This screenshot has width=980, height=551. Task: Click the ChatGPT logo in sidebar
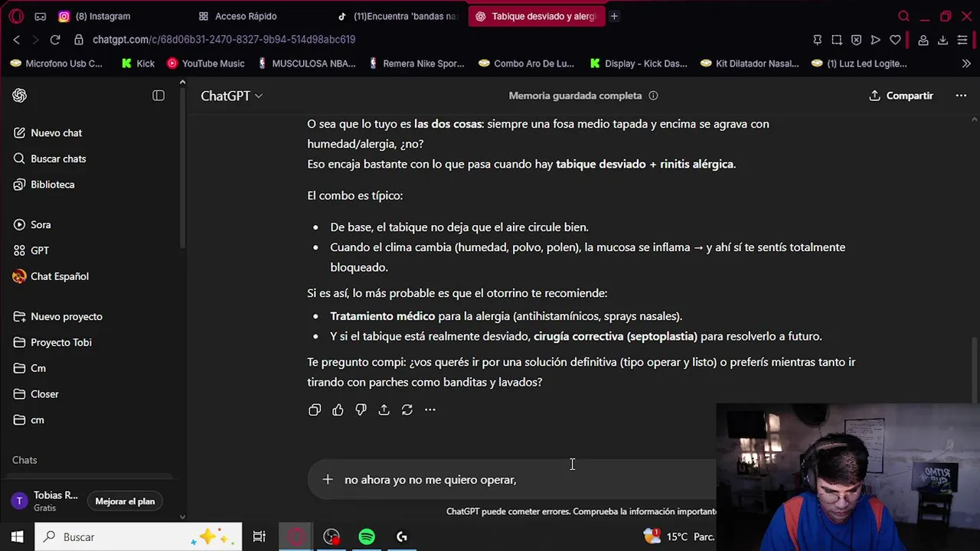(x=19, y=96)
